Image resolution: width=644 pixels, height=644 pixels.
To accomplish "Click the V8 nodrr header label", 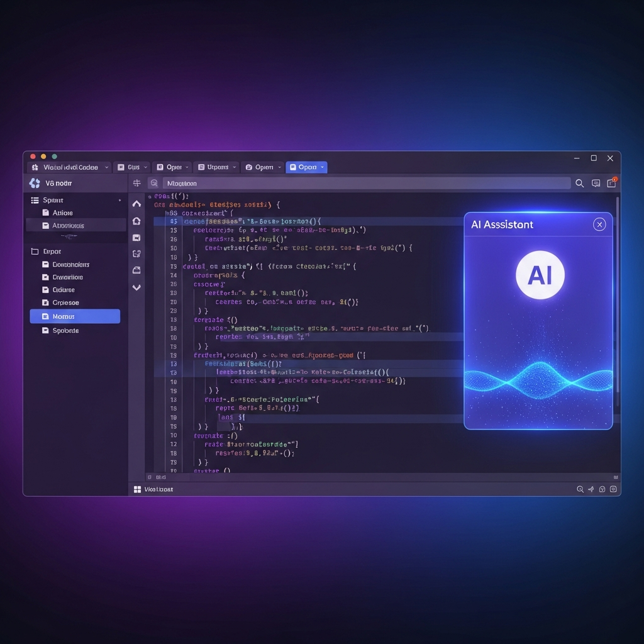I will click(58, 183).
